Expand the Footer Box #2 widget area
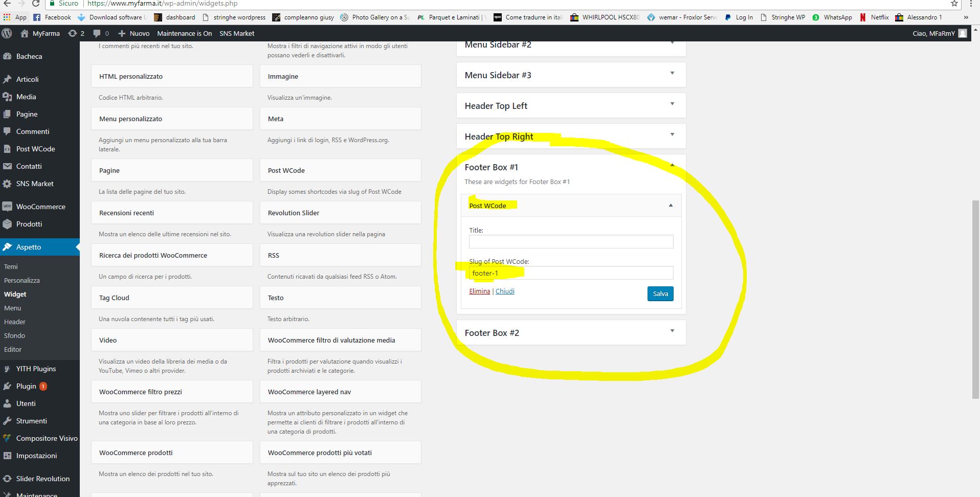Viewport: 980px width, 497px height. pos(672,331)
